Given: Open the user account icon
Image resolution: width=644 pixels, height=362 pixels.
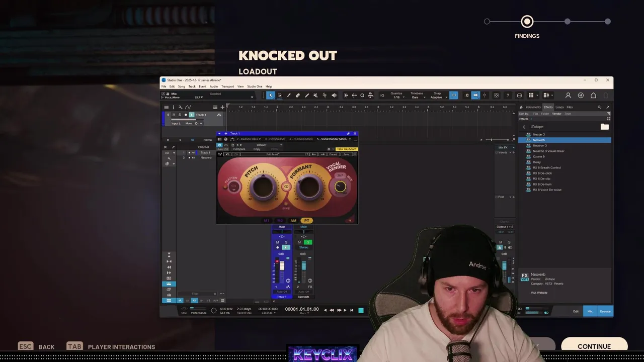Looking at the screenshot, I should pos(568,96).
